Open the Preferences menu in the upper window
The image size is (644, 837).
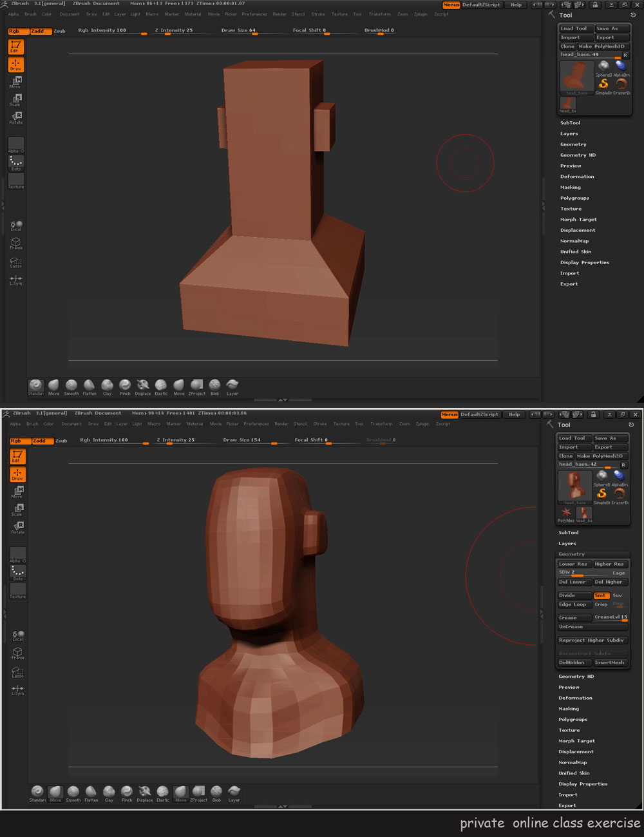point(254,14)
